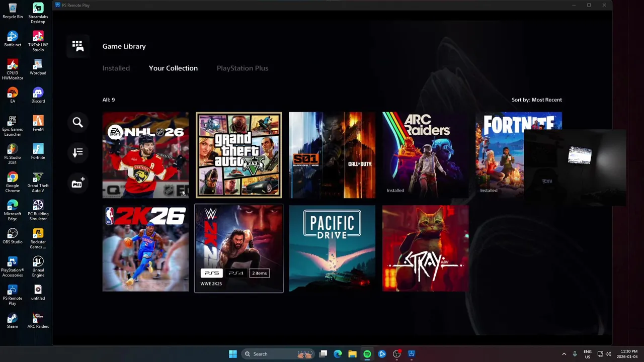Open the Windows Start menu
This screenshot has height=362, width=644.
[x=232, y=354]
